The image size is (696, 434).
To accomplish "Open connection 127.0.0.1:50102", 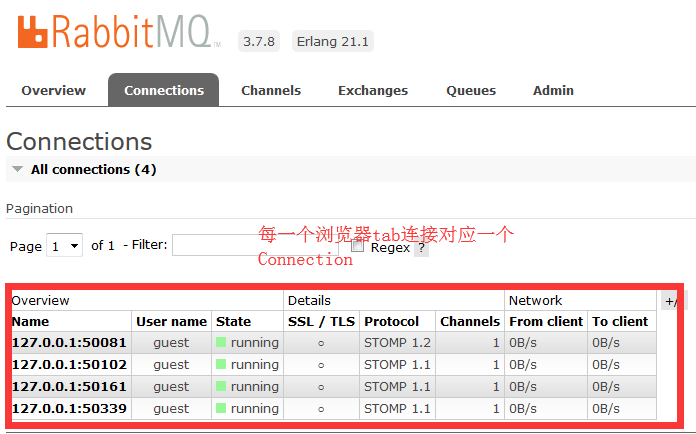I will pos(69,365).
